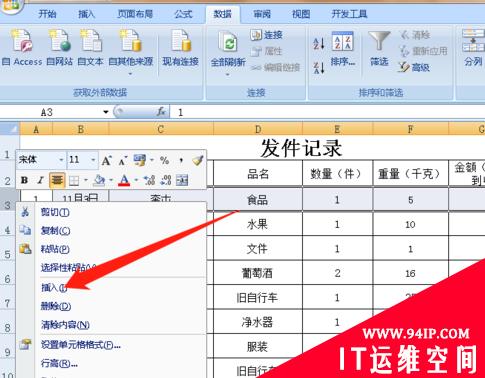Switch to the 开始 ribbon tab
This screenshot has height=378, width=485.
47,14
